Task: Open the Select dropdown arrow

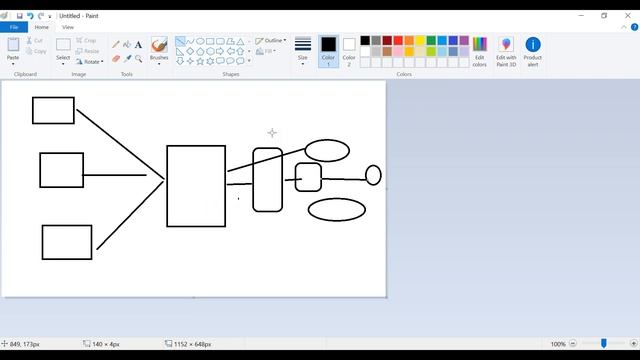Action: [x=63, y=64]
